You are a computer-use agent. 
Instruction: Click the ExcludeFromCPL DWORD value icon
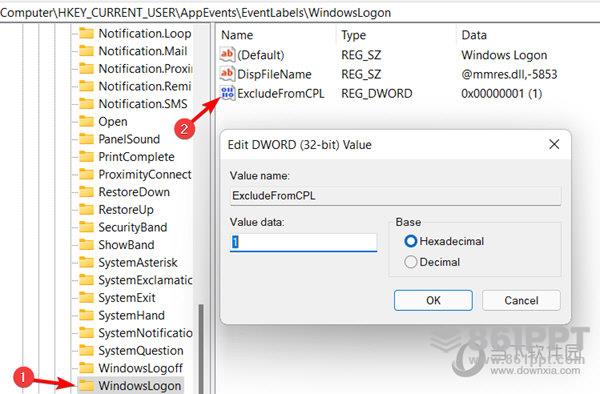click(227, 93)
